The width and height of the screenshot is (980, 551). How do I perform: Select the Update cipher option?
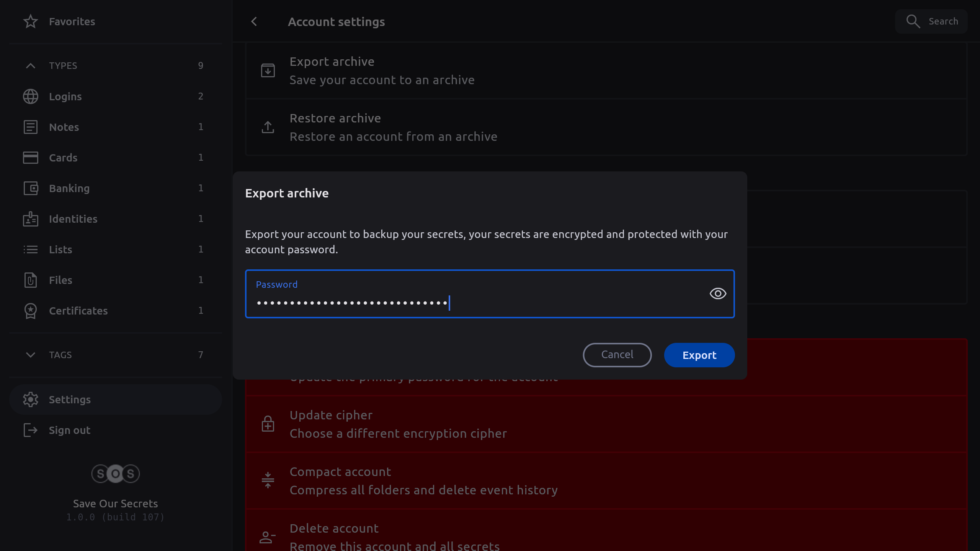tap(398, 424)
